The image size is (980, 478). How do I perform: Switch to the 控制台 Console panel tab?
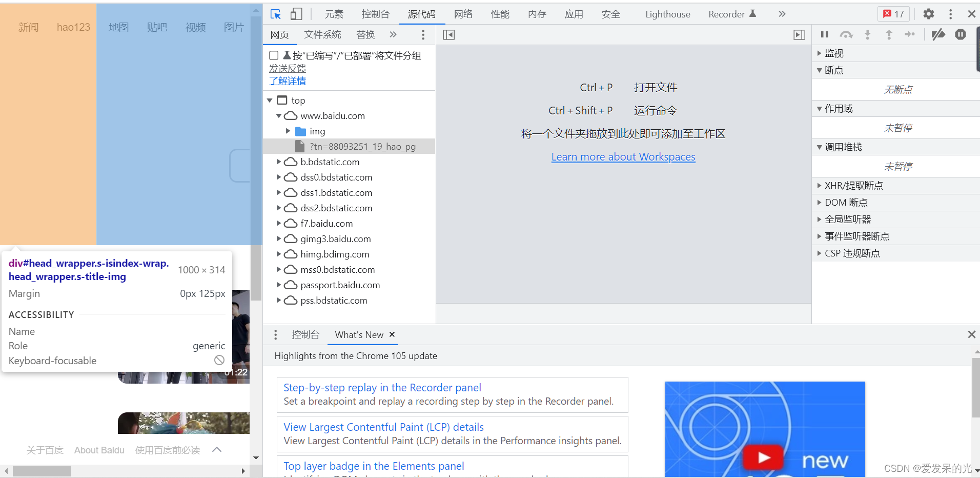tap(376, 14)
